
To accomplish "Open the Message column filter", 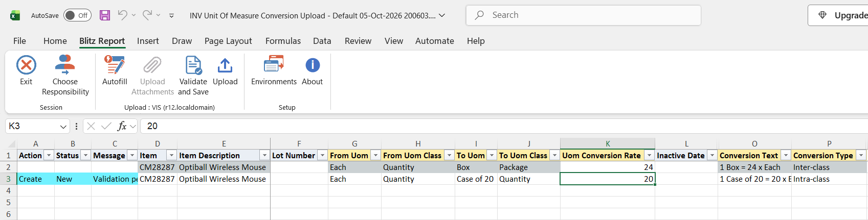I will [132, 156].
